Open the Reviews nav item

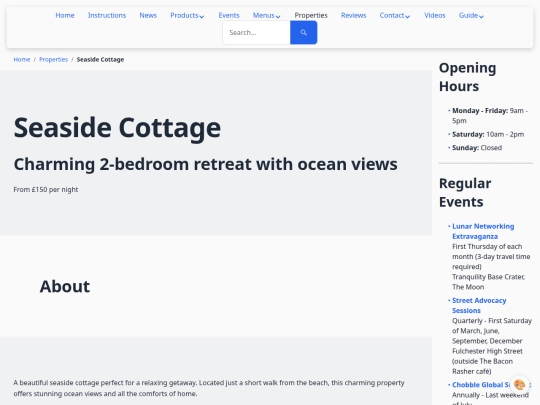coord(353,15)
